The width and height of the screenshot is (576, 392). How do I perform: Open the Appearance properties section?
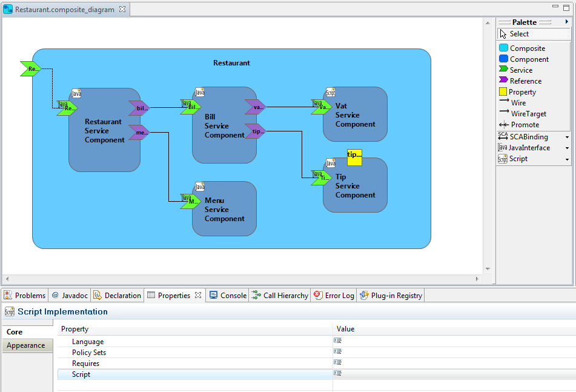(27, 345)
